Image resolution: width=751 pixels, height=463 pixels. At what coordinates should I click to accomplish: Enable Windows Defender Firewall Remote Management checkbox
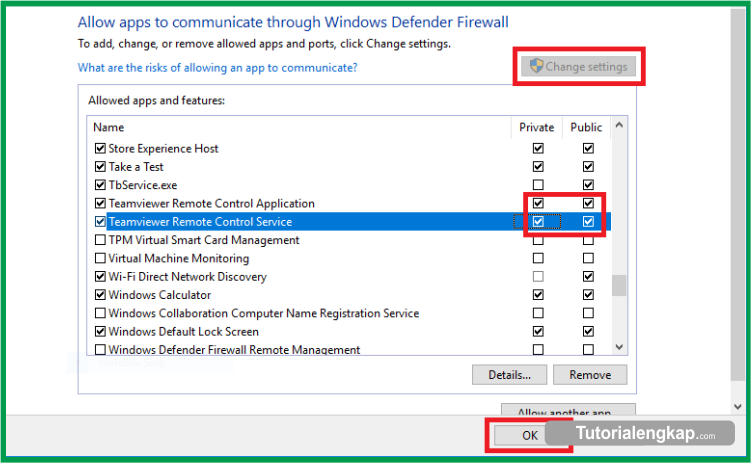pos(100,350)
